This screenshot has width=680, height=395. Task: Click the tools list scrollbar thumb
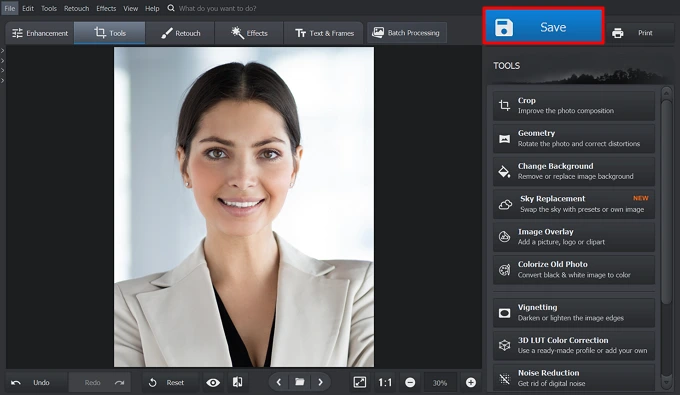click(667, 202)
